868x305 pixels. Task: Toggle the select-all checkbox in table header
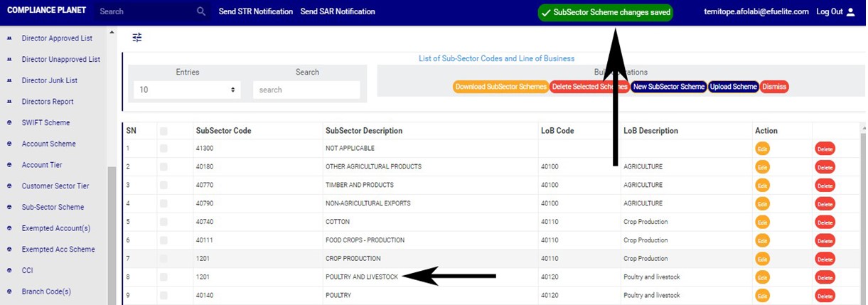click(x=164, y=131)
